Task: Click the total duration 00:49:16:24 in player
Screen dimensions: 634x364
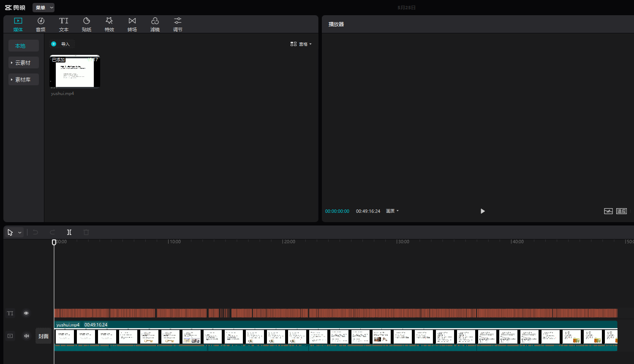Action: (x=368, y=211)
